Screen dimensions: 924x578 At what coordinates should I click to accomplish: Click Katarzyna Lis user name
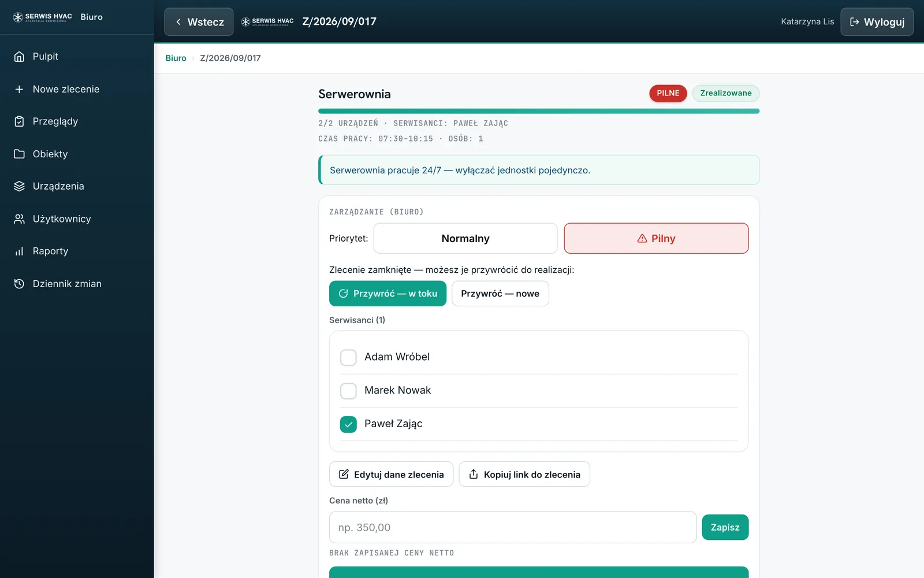coord(807,22)
